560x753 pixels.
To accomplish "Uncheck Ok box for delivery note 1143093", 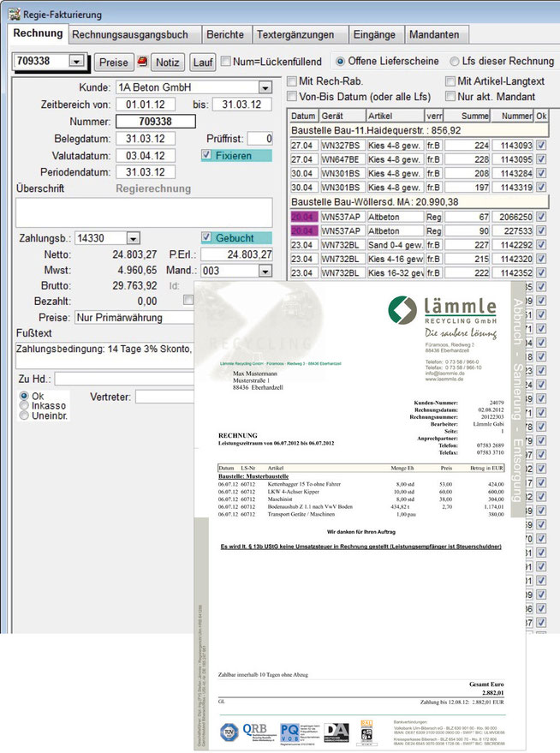I will [541, 145].
